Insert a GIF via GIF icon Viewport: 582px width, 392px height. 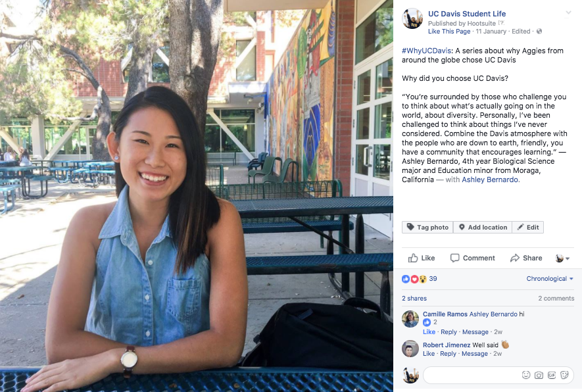552,375
